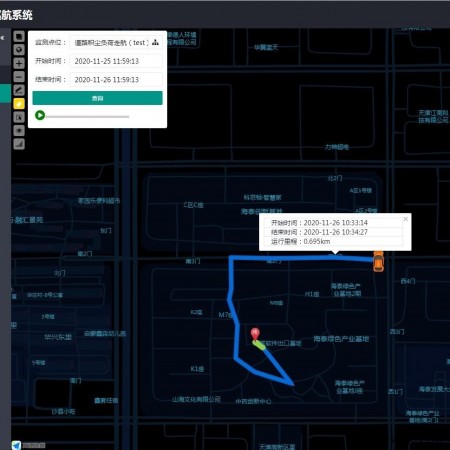Click the green query button
Viewport: 450px width, 450px height.
pos(97,98)
